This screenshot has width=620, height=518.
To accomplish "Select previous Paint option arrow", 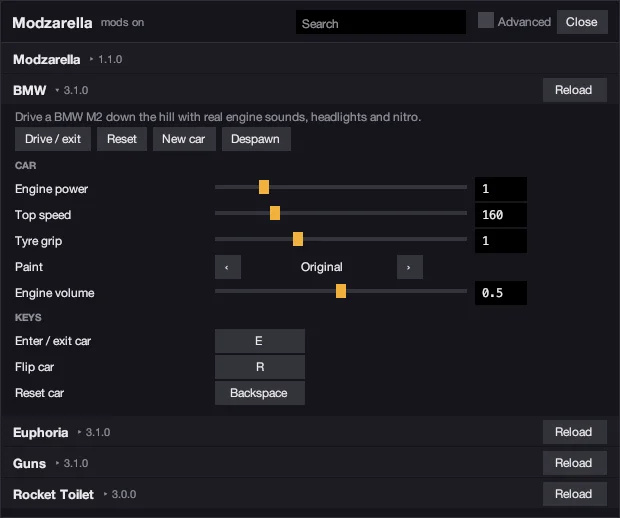I will 228,267.
